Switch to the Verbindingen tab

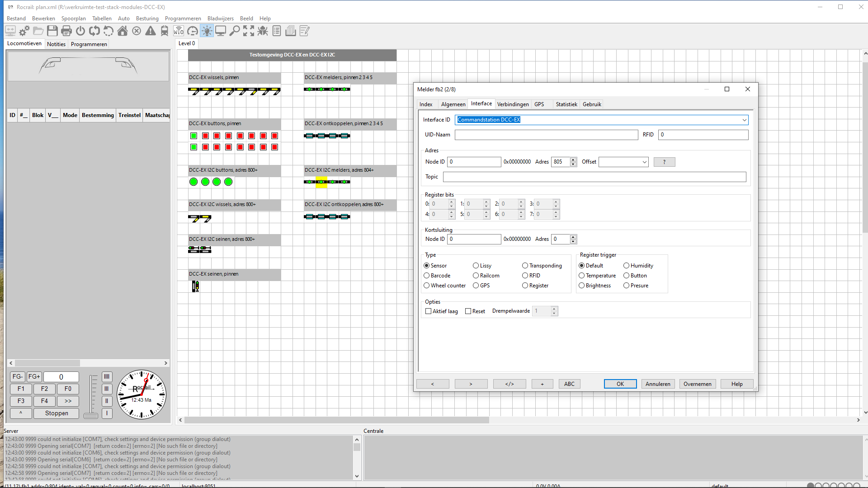(513, 104)
